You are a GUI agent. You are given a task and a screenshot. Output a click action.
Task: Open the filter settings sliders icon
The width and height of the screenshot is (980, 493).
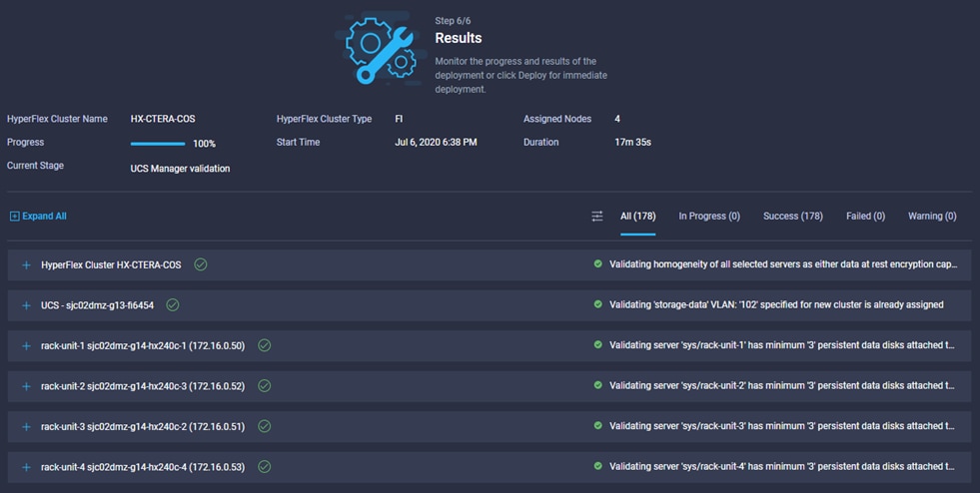597,216
